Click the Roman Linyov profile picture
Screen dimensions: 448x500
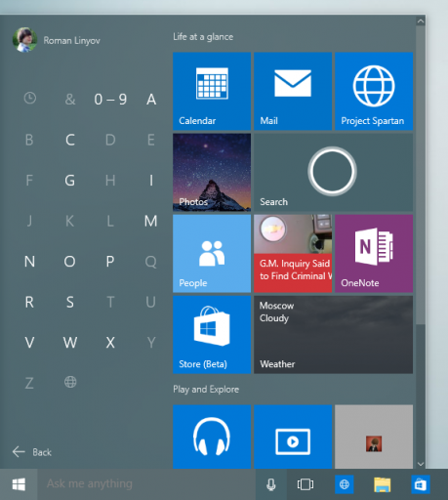[24, 40]
